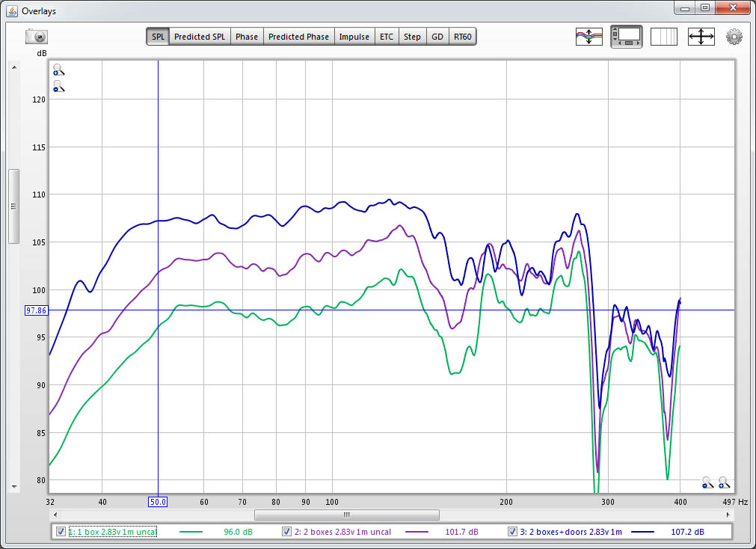
Task: Open the graph limits arrows icon
Action: [701, 37]
